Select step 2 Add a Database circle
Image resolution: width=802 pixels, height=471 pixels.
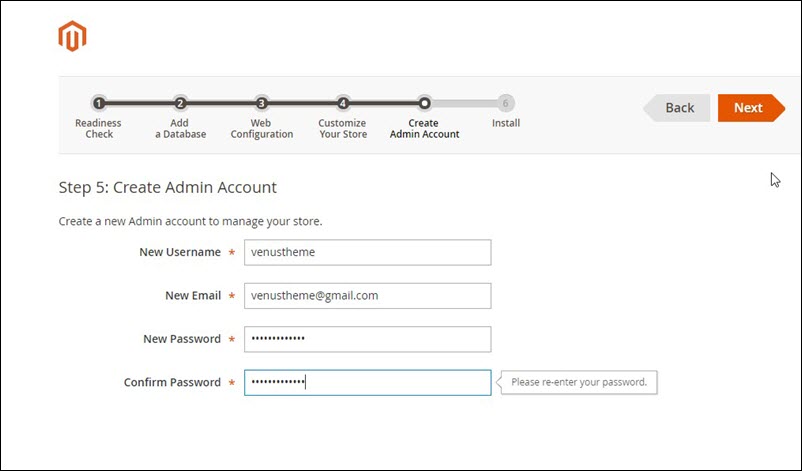[x=180, y=102]
